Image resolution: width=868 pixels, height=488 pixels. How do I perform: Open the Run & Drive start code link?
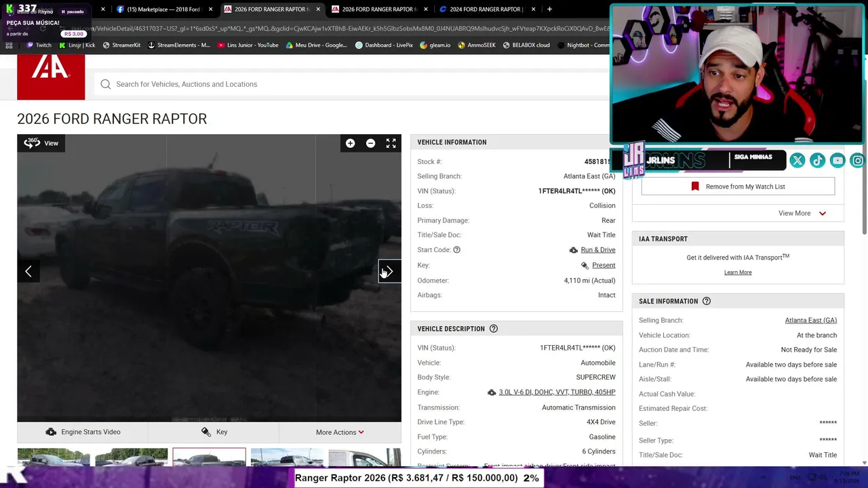tap(598, 249)
